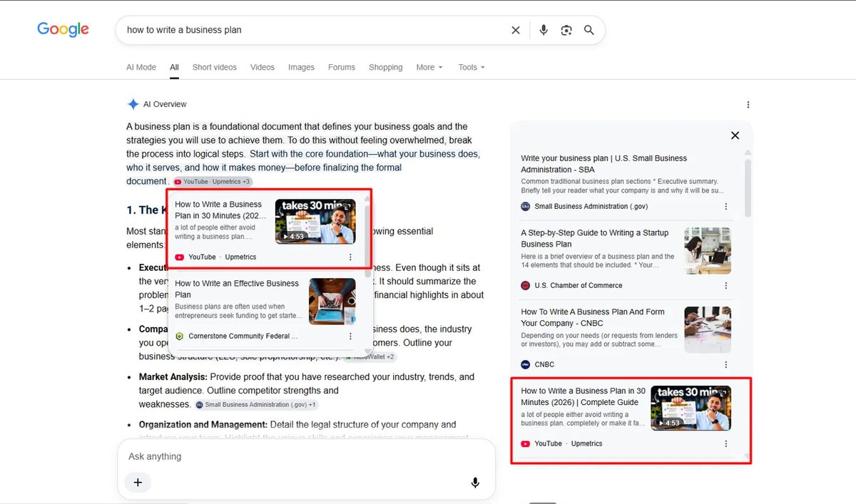Expand the More search filters dropdown
The image size is (856, 504).
coord(429,67)
